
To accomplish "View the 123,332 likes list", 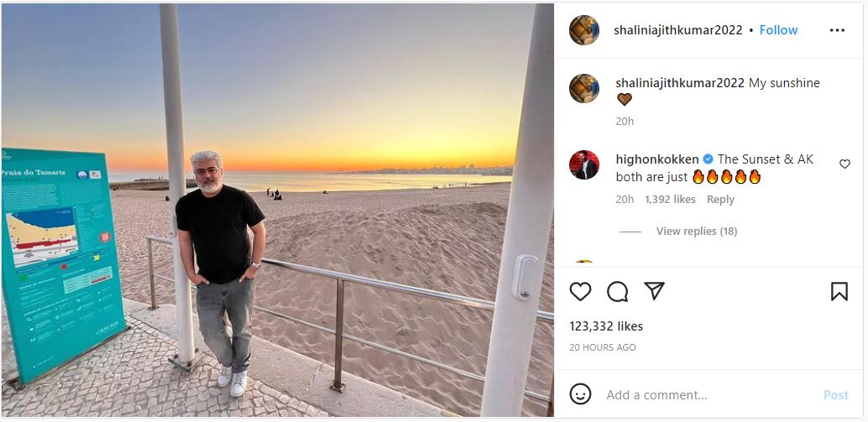I will 606,326.
